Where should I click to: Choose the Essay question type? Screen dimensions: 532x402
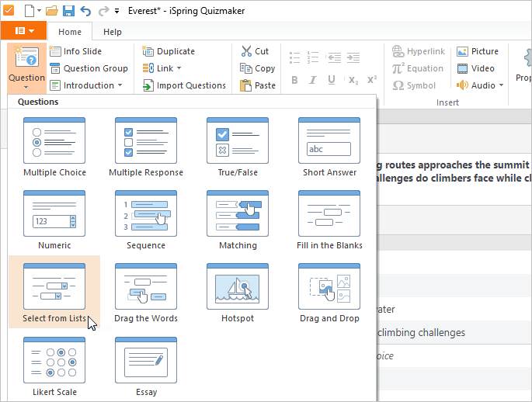coord(146,366)
